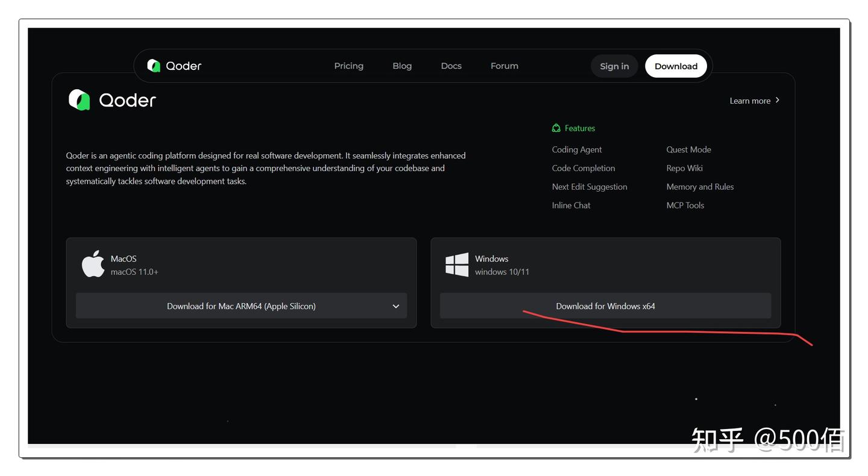
Task: Click the white Download button in navbar
Action: [x=676, y=66]
